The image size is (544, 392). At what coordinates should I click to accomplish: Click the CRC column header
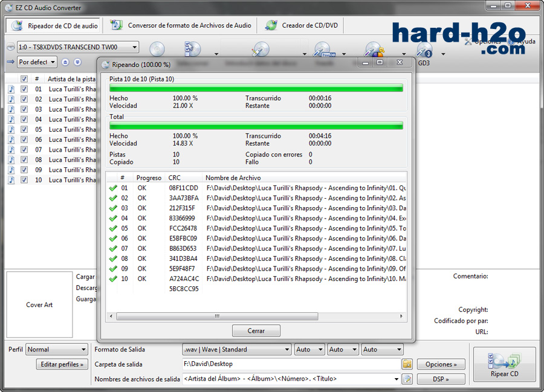(184, 178)
